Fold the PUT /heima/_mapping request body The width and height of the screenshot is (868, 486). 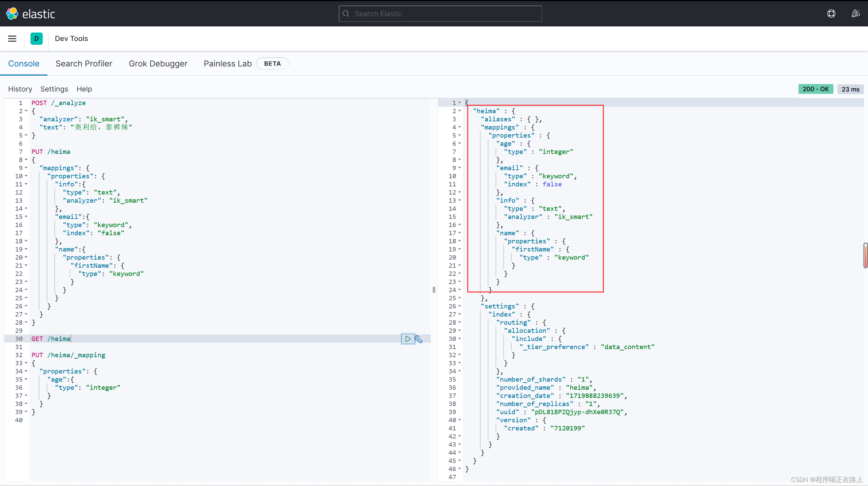(26, 363)
